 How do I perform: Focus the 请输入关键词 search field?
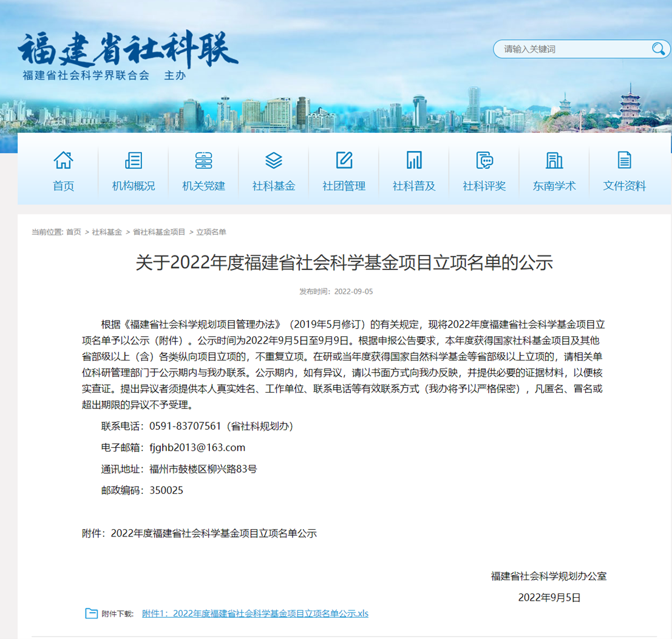(571, 49)
